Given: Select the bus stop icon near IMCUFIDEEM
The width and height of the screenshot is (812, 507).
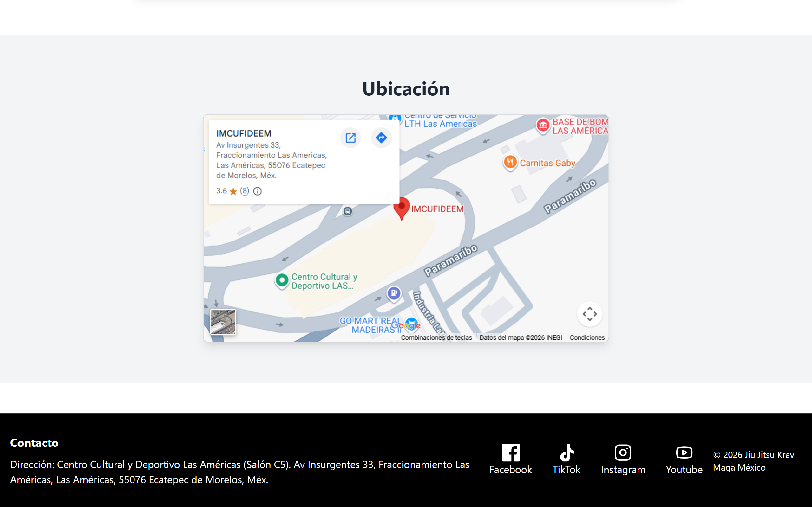Looking at the screenshot, I should pyautogui.click(x=347, y=211).
